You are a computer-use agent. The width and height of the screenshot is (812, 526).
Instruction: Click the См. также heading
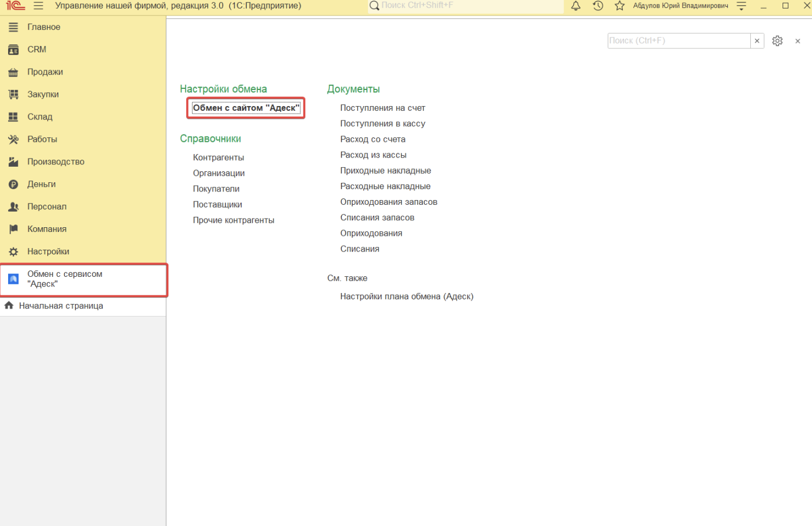347,278
